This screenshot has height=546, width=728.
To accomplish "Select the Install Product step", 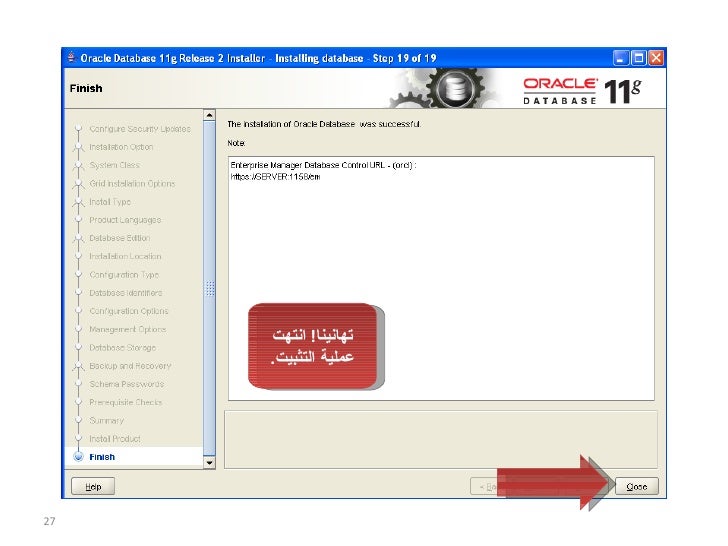I will pos(115,439).
